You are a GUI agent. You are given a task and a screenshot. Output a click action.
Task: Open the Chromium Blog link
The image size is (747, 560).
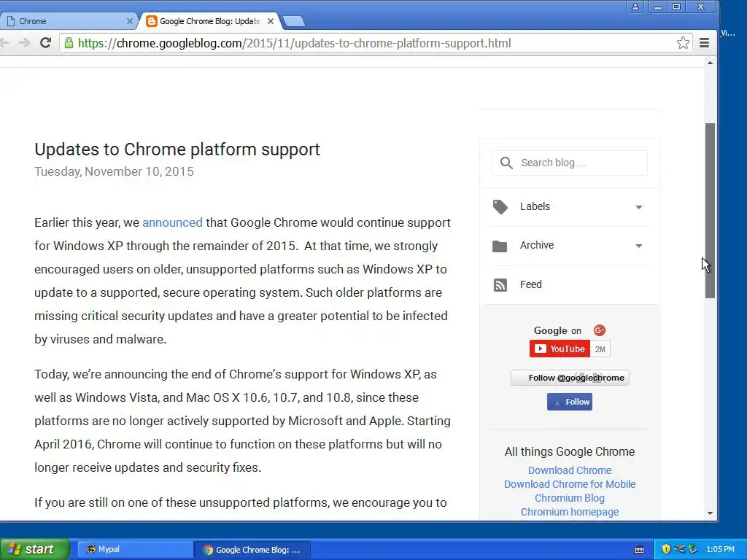(x=569, y=497)
